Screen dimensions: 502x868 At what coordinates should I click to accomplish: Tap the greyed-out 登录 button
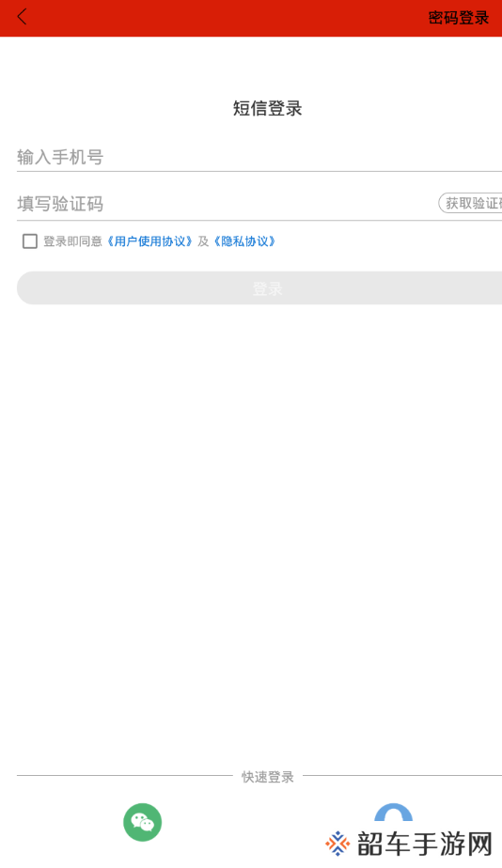[259, 287]
